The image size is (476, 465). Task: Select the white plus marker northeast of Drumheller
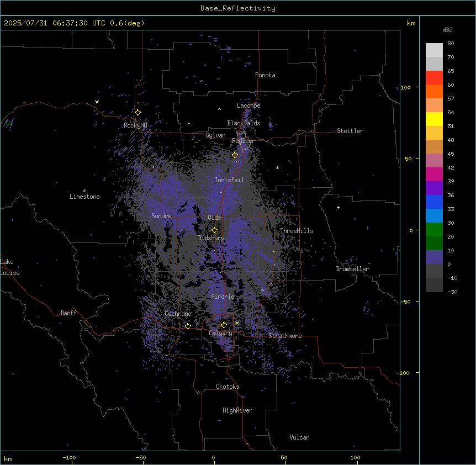click(338, 207)
